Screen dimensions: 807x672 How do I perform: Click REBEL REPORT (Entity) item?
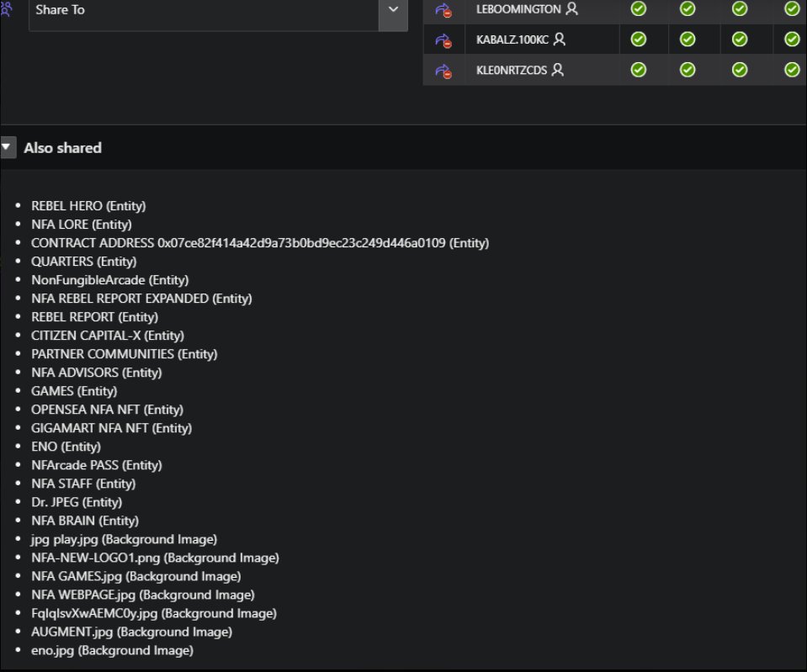point(95,317)
